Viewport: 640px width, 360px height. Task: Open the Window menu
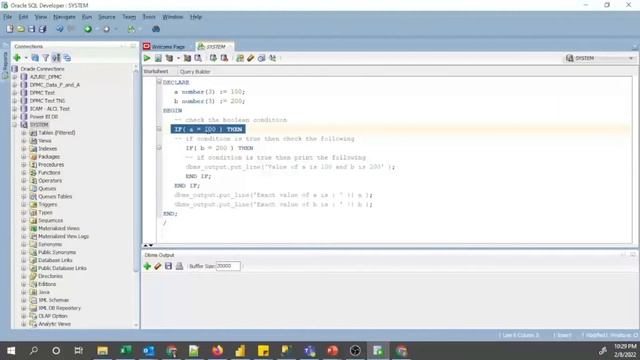tap(172, 17)
